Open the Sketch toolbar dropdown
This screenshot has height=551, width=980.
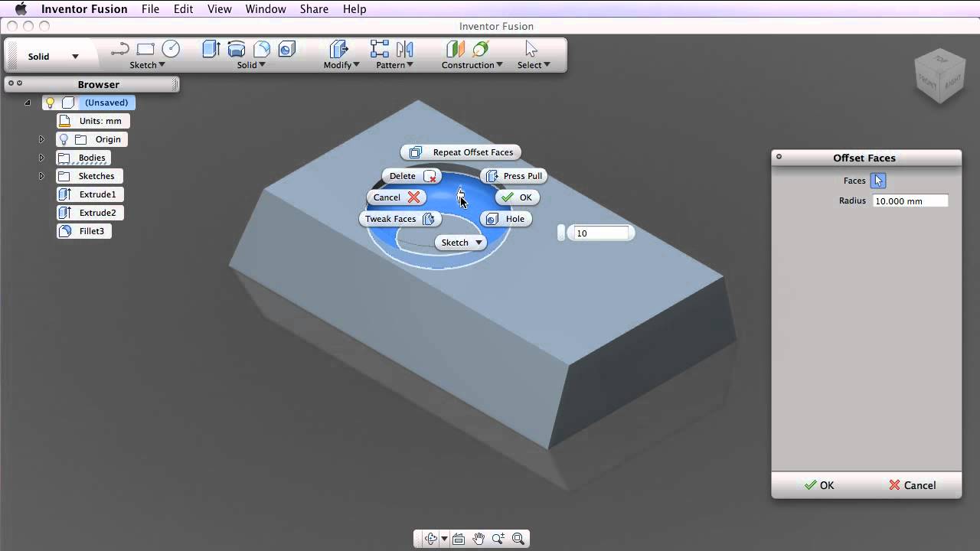[147, 65]
